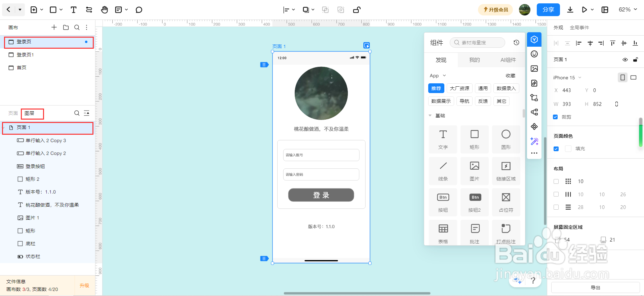Toggle the page color fill checkbox
644x296 pixels.
556,149
